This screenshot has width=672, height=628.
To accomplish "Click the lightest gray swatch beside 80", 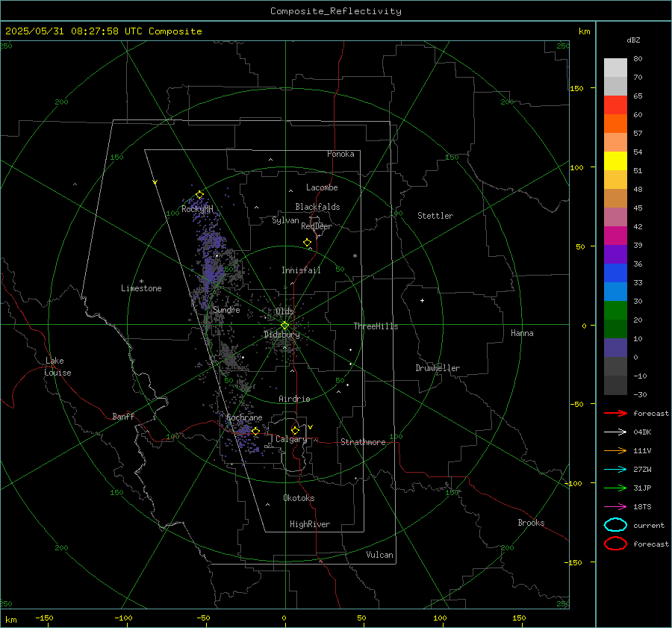I will pos(615,68).
